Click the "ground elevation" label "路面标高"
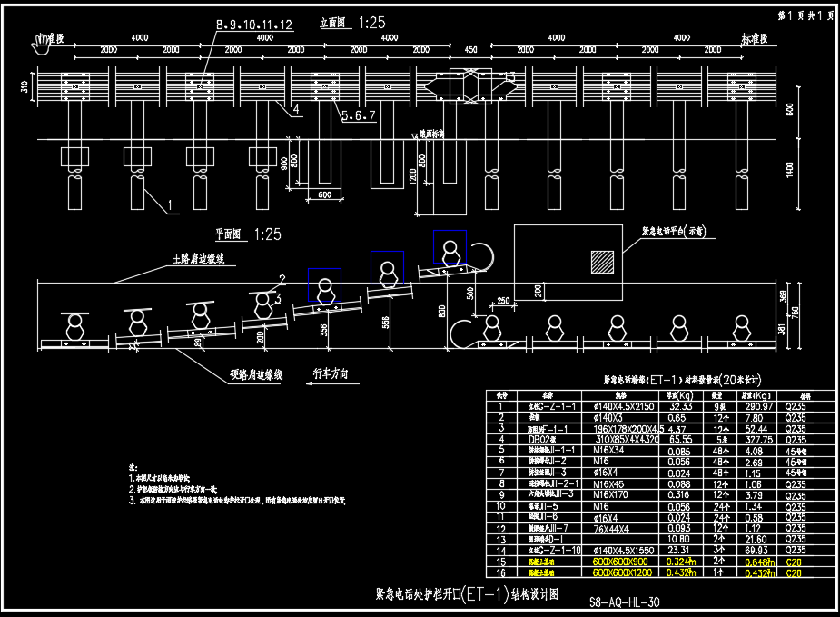The image size is (840, 617). 431,134
